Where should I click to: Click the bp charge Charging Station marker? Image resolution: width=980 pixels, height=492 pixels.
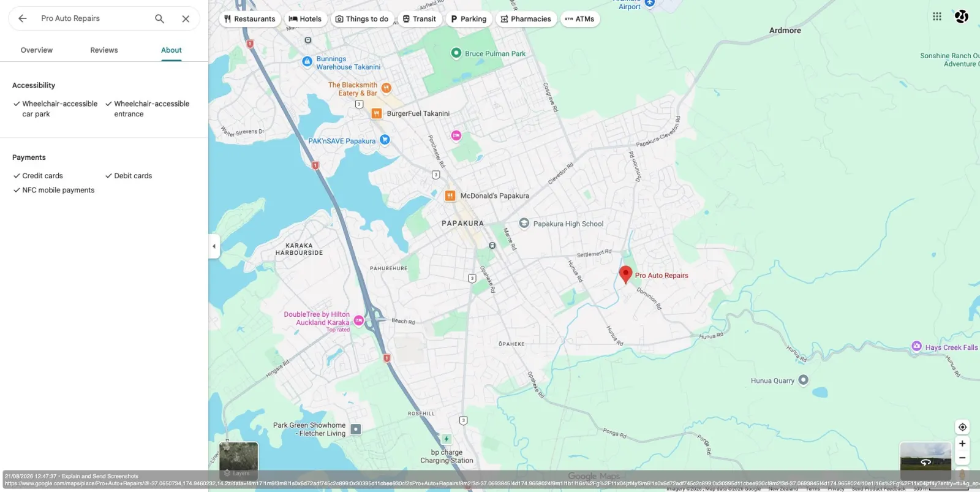click(447, 439)
